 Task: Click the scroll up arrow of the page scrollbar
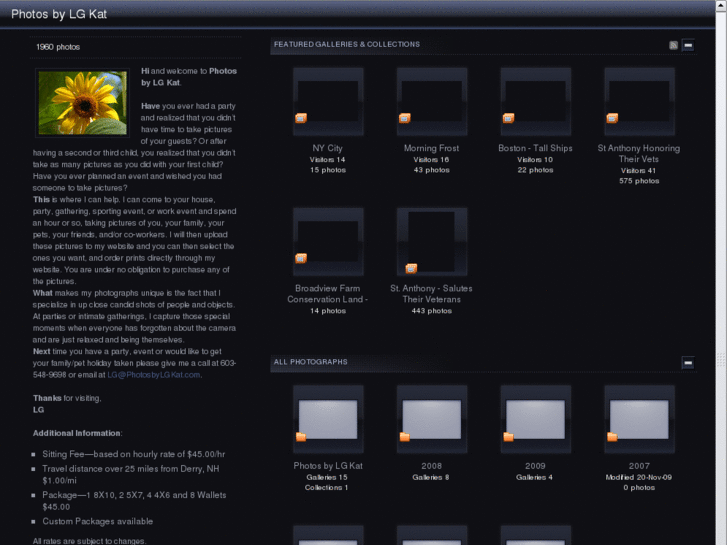[721, 4]
